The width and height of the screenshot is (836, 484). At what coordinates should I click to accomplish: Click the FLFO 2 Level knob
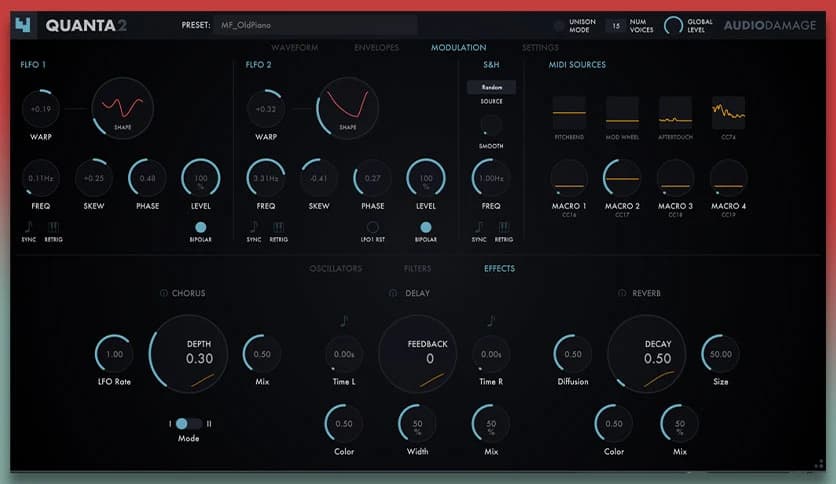coord(425,178)
